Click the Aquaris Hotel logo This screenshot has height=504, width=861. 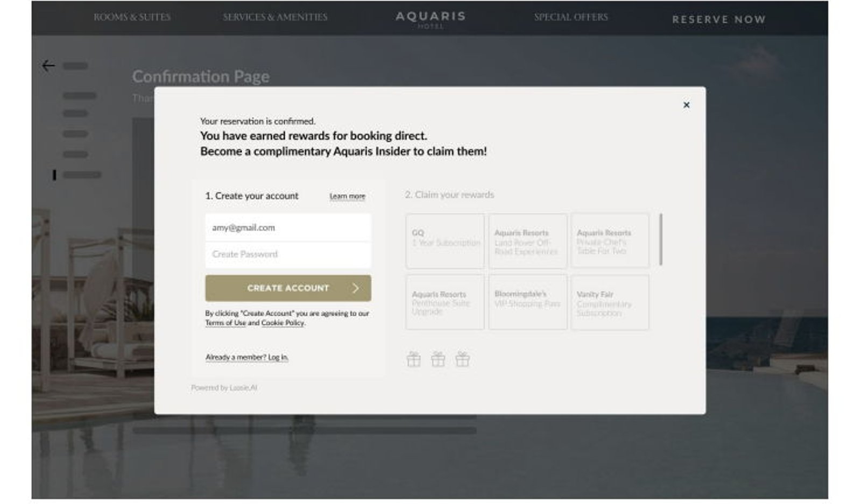(x=430, y=19)
